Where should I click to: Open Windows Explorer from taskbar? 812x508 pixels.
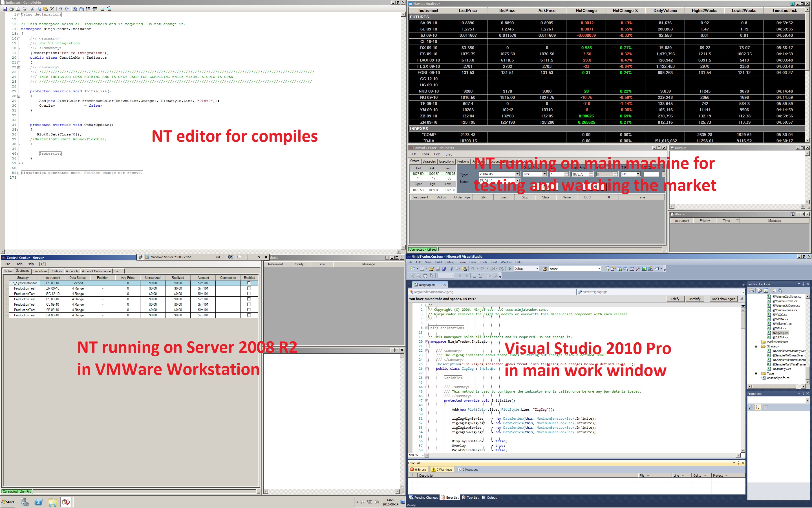pyautogui.click(x=52, y=502)
